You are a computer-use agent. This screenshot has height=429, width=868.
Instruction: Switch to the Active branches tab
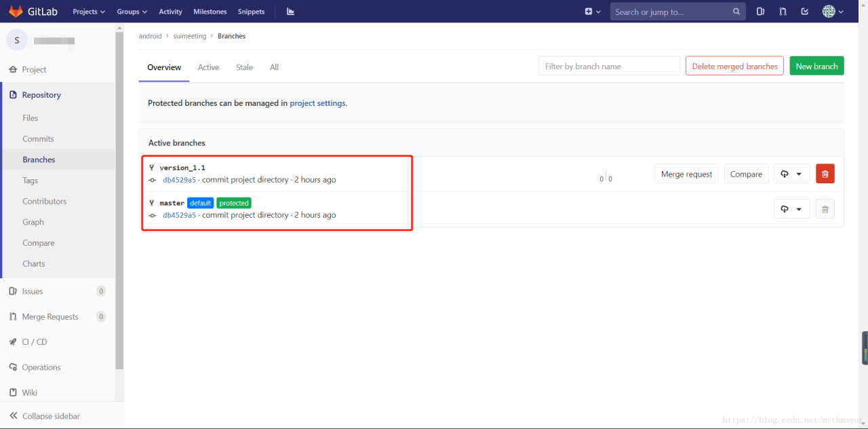[208, 67]
